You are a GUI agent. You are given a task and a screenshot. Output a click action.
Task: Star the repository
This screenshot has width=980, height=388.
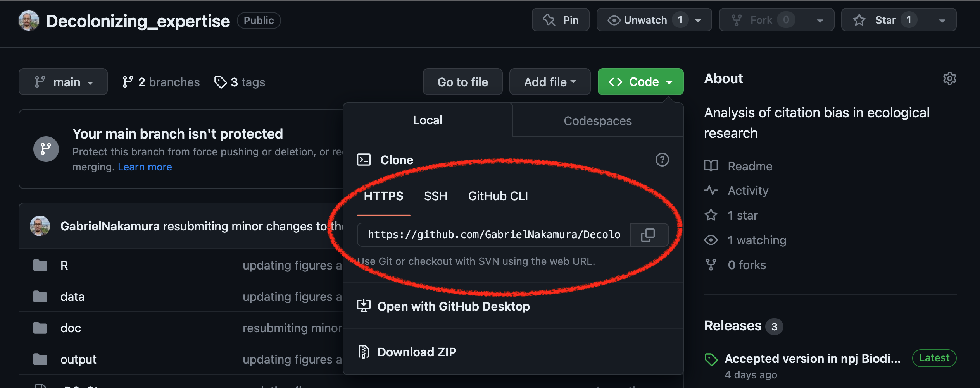[x=885, y=20]
